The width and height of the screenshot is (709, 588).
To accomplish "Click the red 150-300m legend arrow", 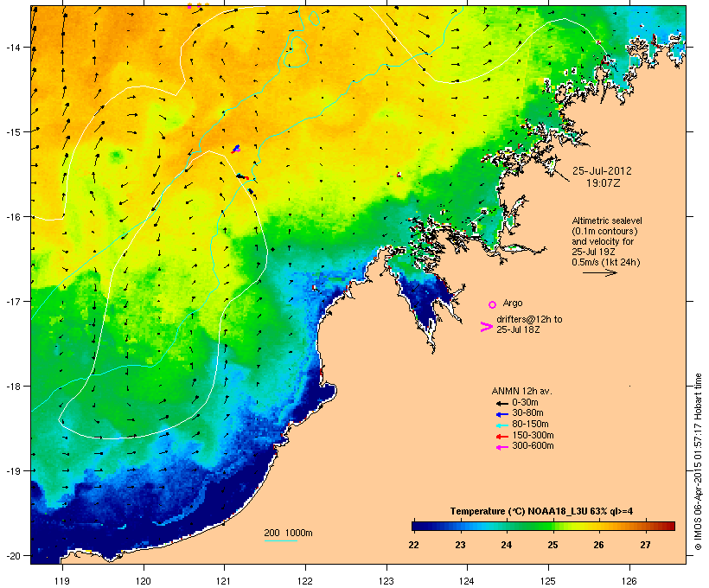I will point(501,436).
